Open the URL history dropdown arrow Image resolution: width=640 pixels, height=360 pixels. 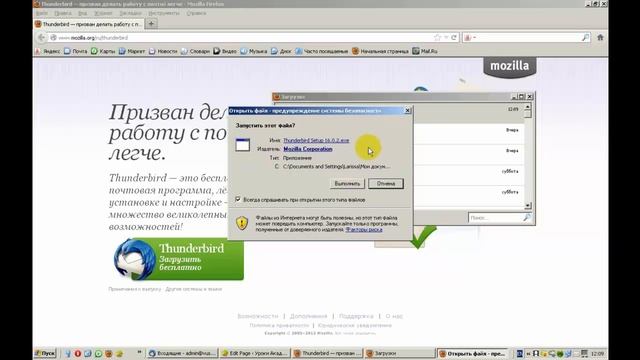tap(446, 38)
